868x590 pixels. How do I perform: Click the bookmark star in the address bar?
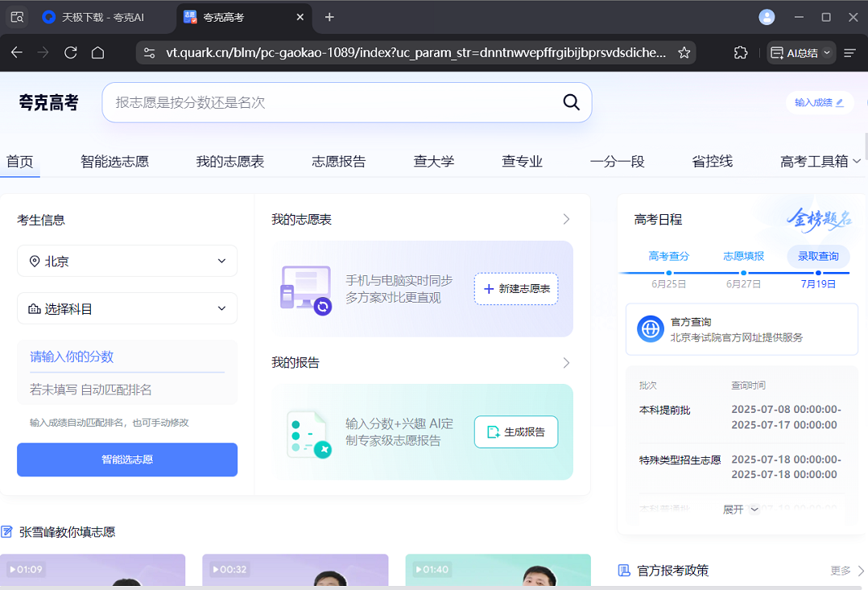pos(684,52)
